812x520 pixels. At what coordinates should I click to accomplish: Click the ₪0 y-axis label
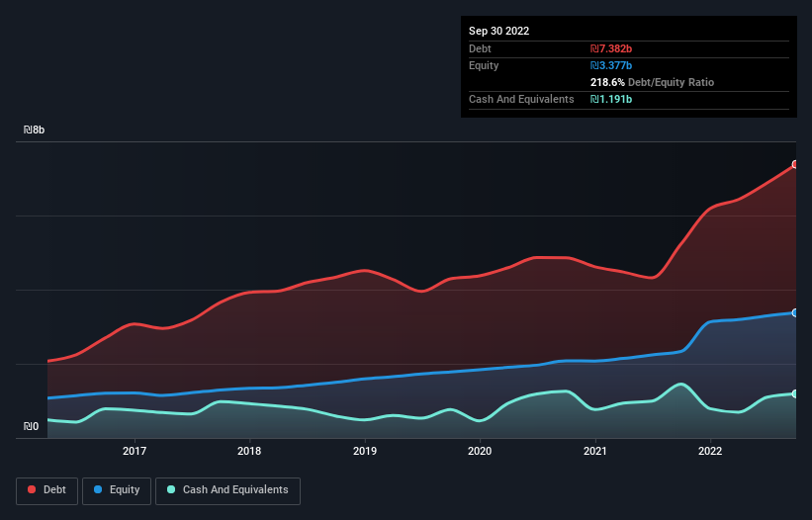point(31,426)
